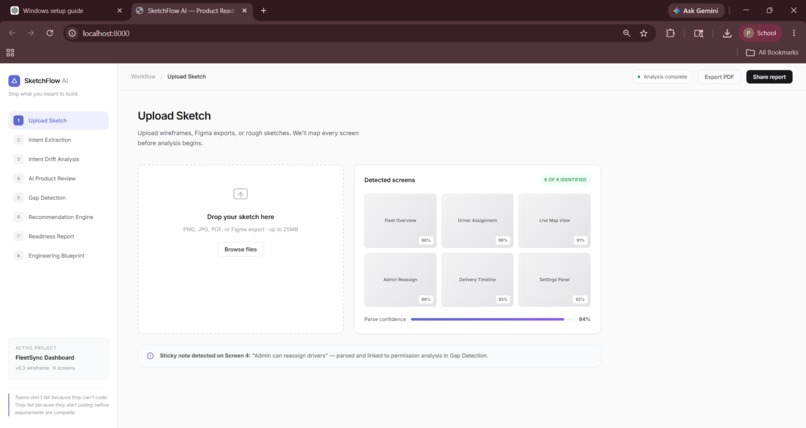806x428 pixels.
Task: Click the Ask Gemini button
Action: (696, 10)
